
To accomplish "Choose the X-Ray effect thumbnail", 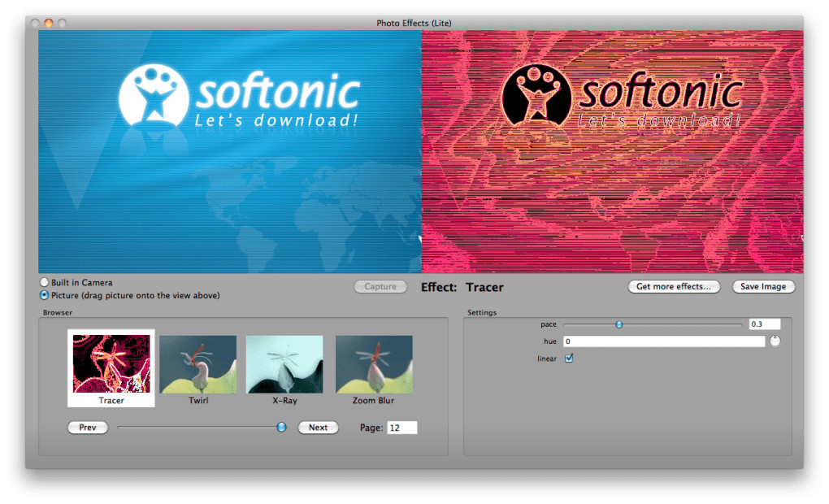I will [x=284, y=364].
